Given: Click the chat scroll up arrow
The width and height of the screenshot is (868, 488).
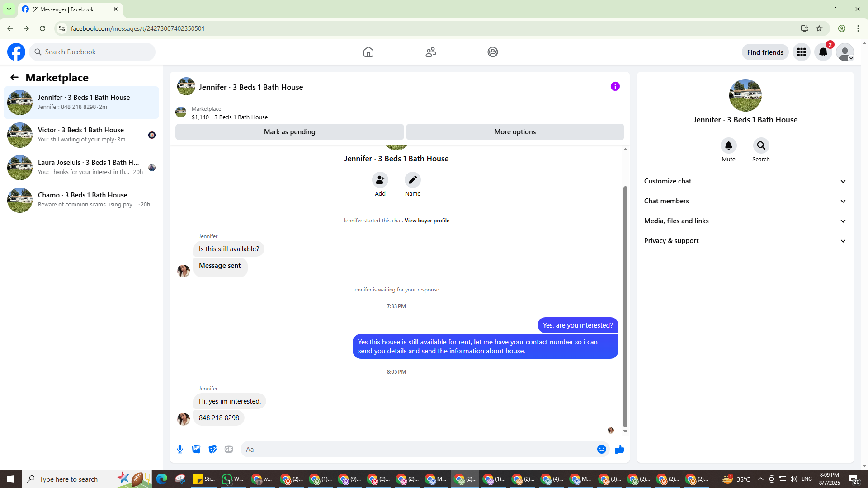Looking at the screenshot, I should [x=625, y=149].
